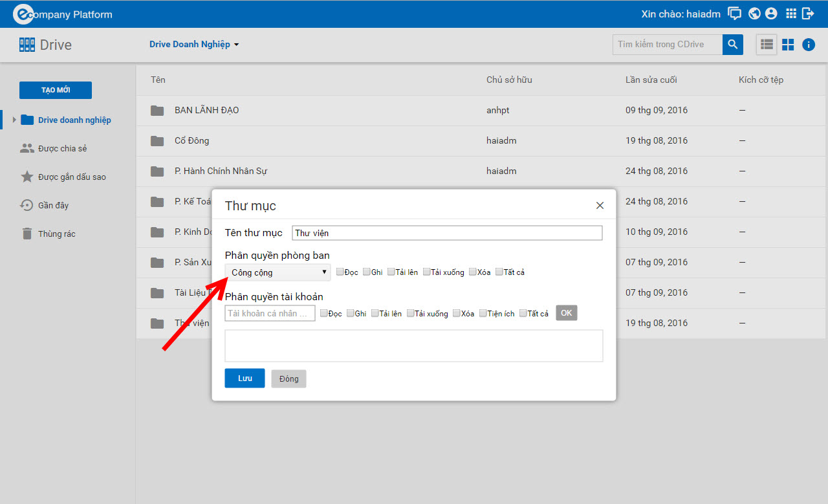Image resolution: width=828 pixels, height=504 pixels.
Task: Tick account Tải xuống checkbox
Action: tap(411, 313)
